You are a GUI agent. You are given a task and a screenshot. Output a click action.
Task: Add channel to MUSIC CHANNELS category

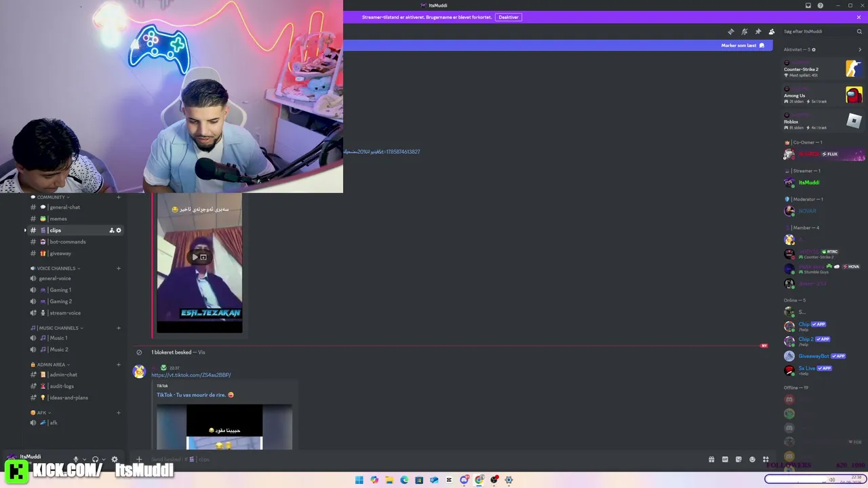(119, 328)
